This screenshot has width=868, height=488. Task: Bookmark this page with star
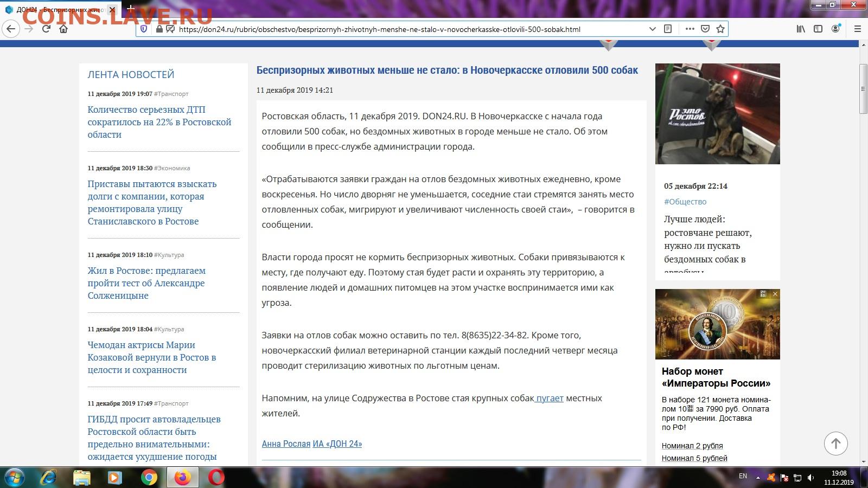(x=720, y=29)
